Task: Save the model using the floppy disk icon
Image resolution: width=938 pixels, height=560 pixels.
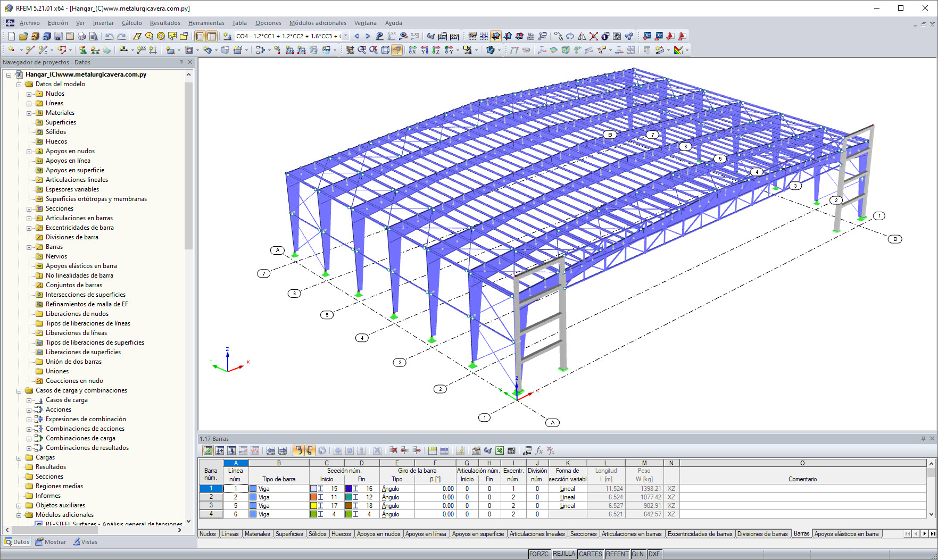Action: point(59,36)
